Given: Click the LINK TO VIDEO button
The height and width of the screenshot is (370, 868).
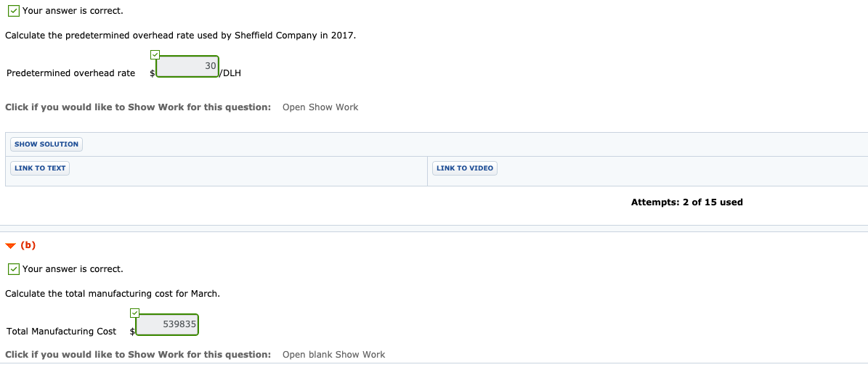Looking at the screenshot, I should point(464,168).
